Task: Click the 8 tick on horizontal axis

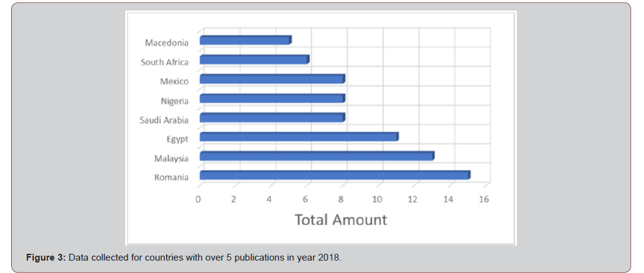Action: [x=341, y=199]
